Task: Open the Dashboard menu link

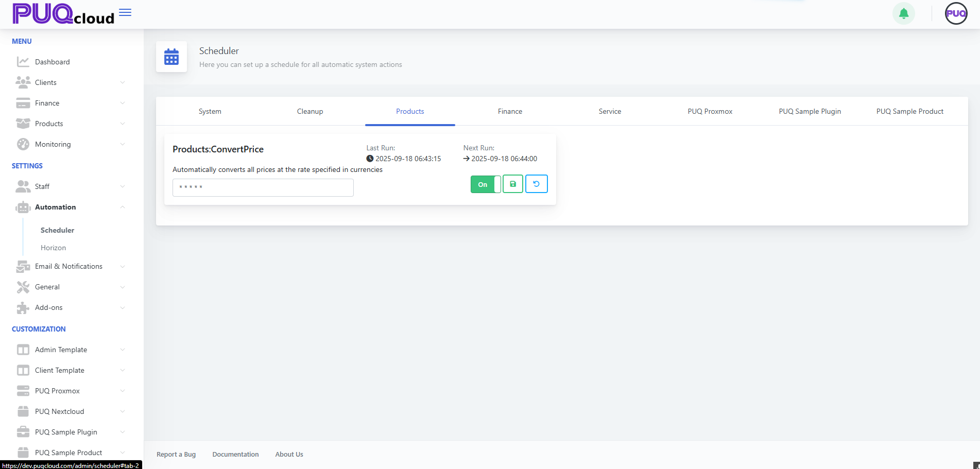Action: [52, 62]
